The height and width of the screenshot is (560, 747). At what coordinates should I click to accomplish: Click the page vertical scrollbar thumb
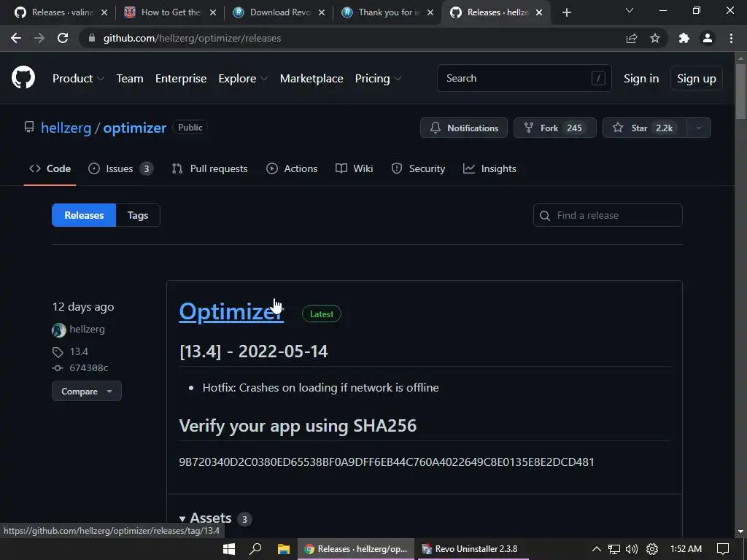740,91
